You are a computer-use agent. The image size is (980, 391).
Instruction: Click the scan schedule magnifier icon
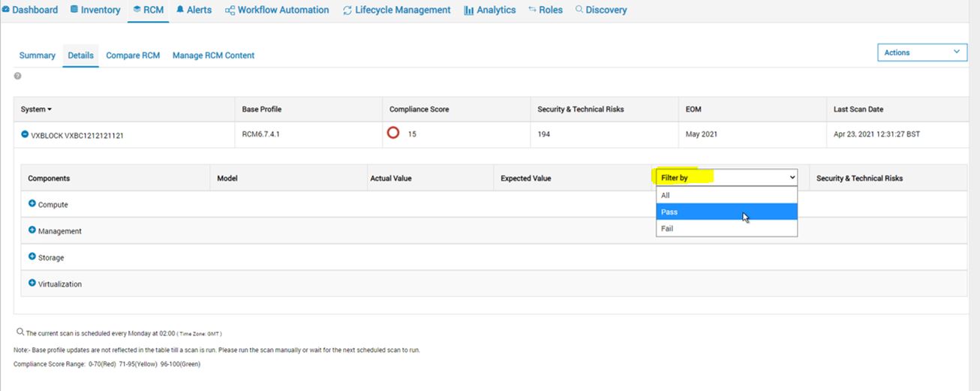[x=20, y=332]
